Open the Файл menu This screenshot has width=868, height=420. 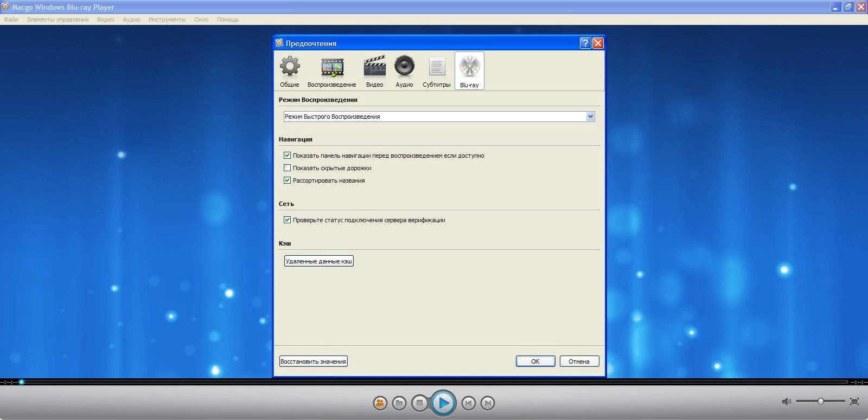11,20
